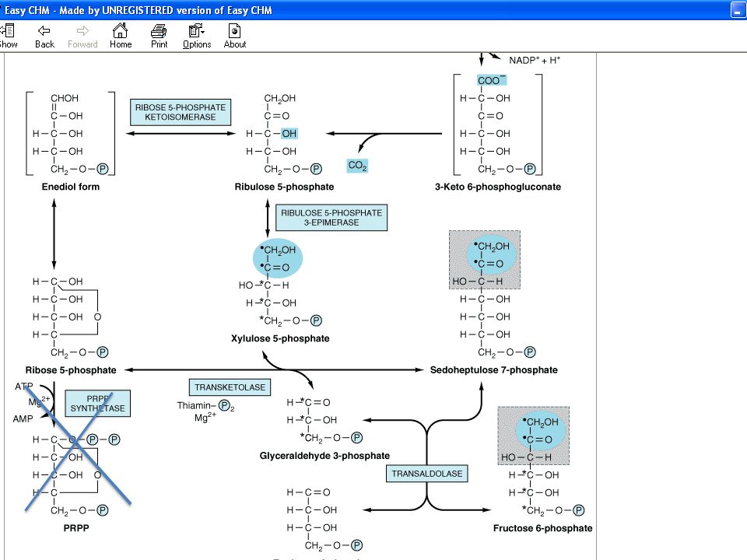Click the PRPP caption text
The width and height of the screenshot is (747, 560).
tap(76, 528)
